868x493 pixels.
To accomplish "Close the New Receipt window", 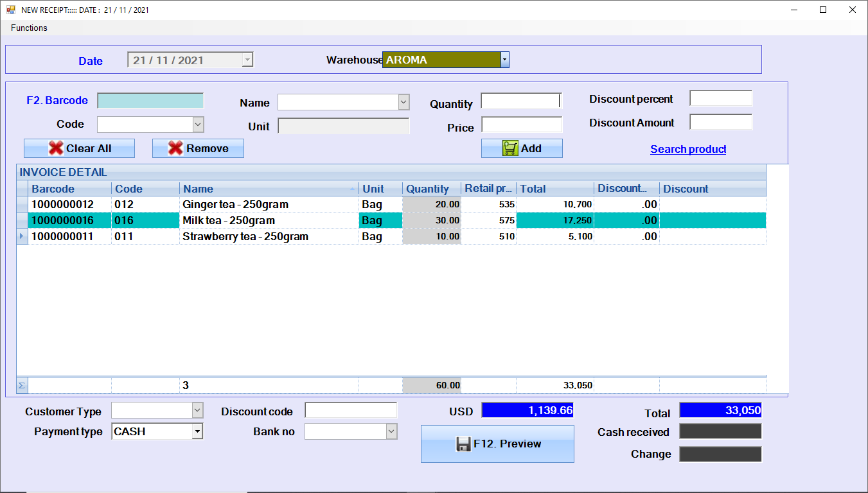I will point(853,10).
